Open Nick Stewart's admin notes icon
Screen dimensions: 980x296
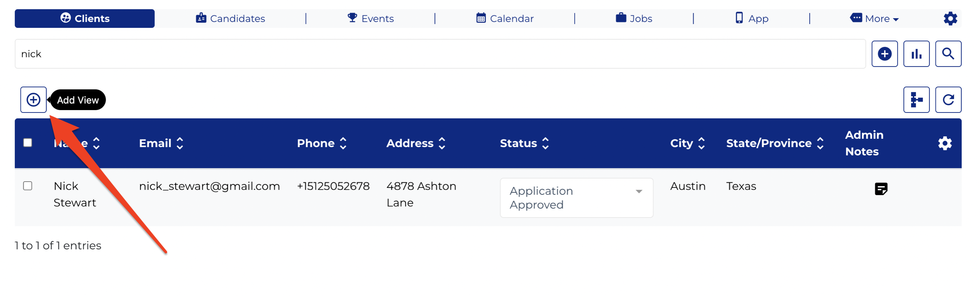pyautogui.click(x=881, y=189)
